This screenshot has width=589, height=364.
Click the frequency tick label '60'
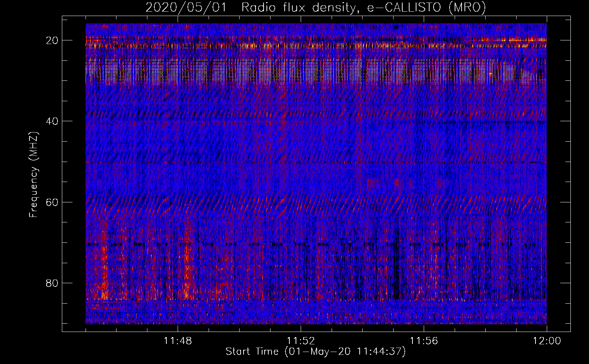coord(52,202)
